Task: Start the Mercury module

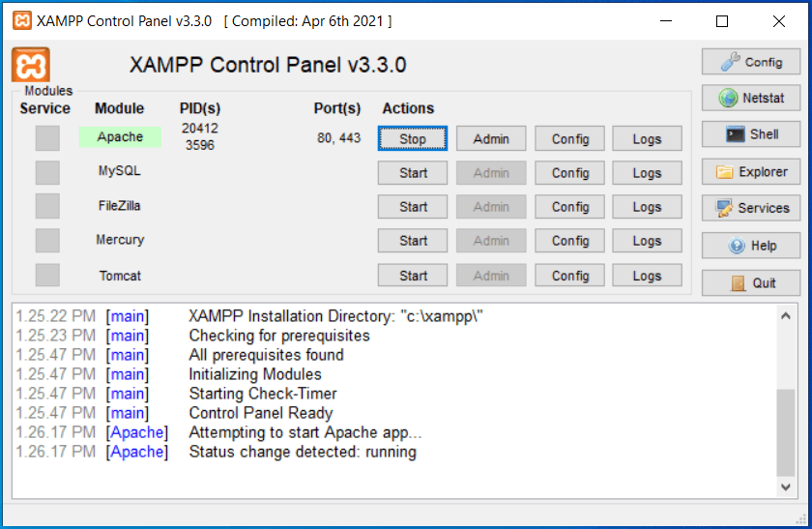Action: [x=413, y=241]
